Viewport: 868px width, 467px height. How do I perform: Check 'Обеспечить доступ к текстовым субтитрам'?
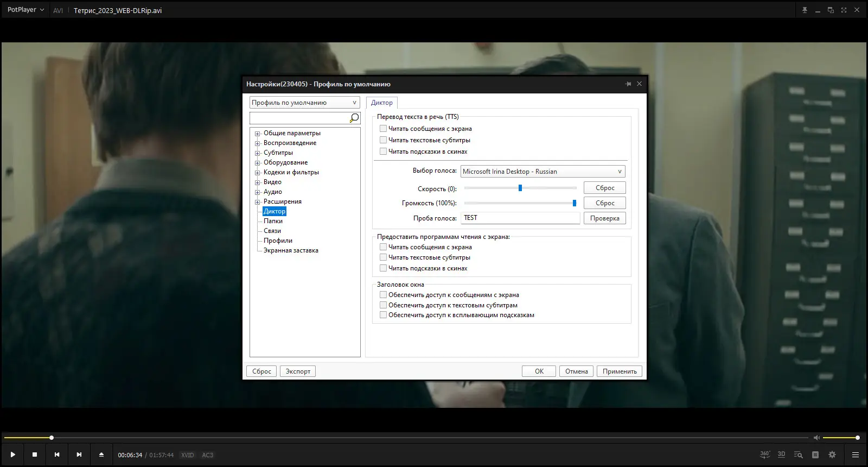pyautogui.click(x=383, y=305)
